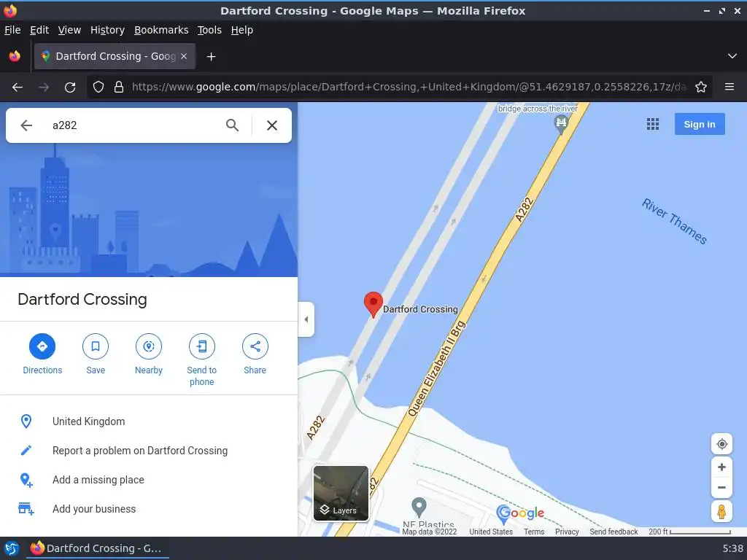
Task: Save Dartford Crossing with the bookmark icon
Action: [x=96, y=346]
